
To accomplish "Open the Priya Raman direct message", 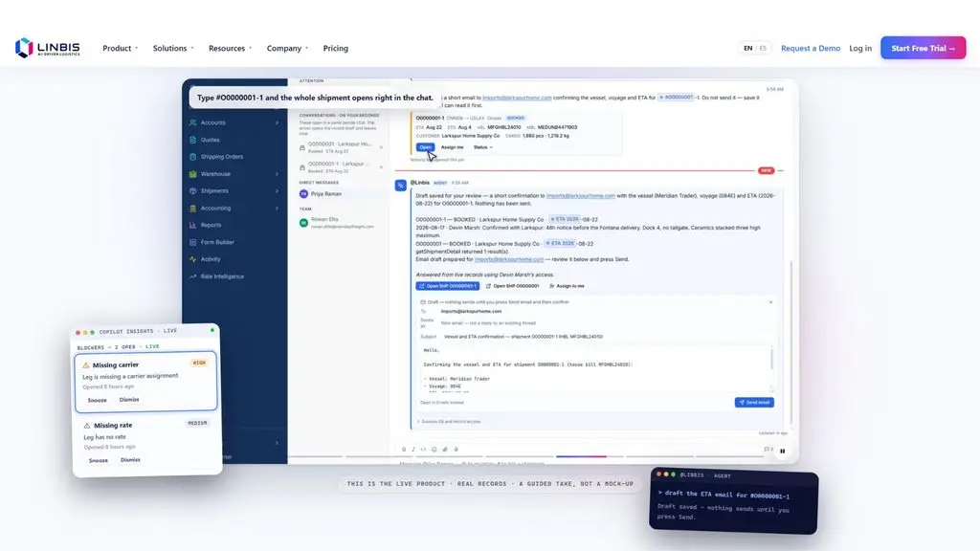I will [x=341, y=194].
